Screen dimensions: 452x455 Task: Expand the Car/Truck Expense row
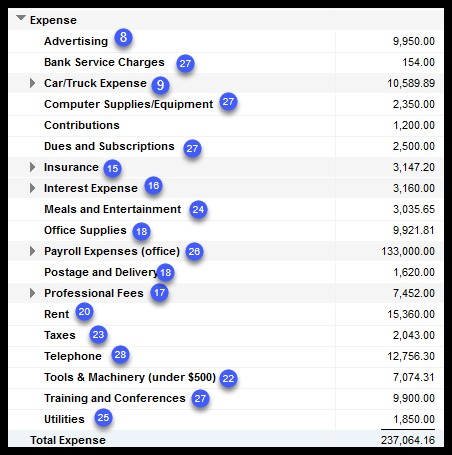pos(32,83)
